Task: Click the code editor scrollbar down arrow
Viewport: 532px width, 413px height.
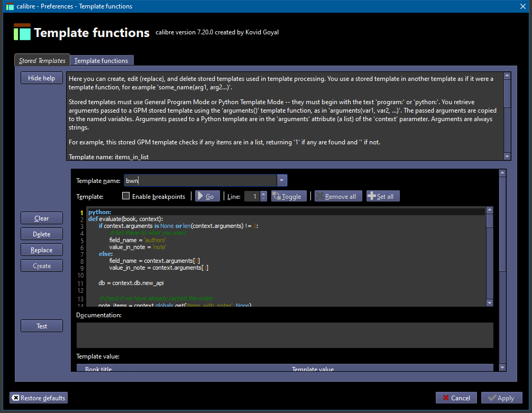Action: pyautogui.click(x=490, y=302)
